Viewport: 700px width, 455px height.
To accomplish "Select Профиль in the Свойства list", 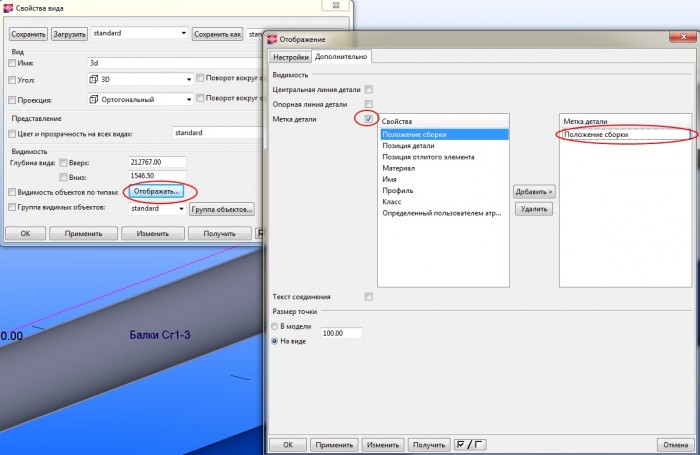I will pyautogui.click(x=397, y=190).
